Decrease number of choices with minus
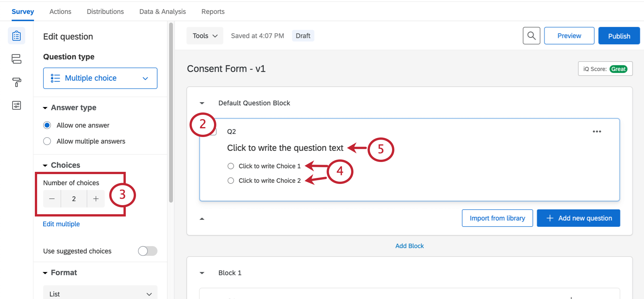This screenshot has width=644, height=299. (52, 199)
